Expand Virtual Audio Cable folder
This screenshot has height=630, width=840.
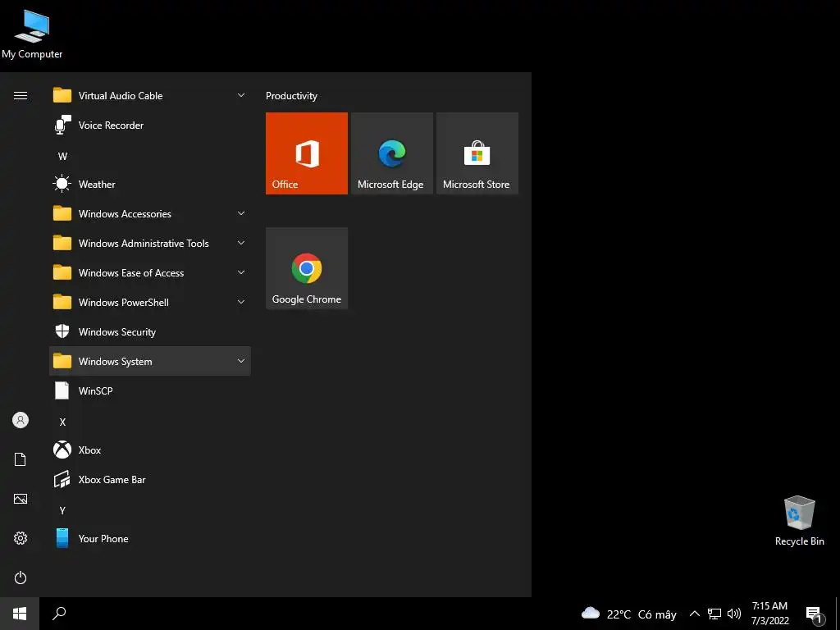(x=150, y=96)
